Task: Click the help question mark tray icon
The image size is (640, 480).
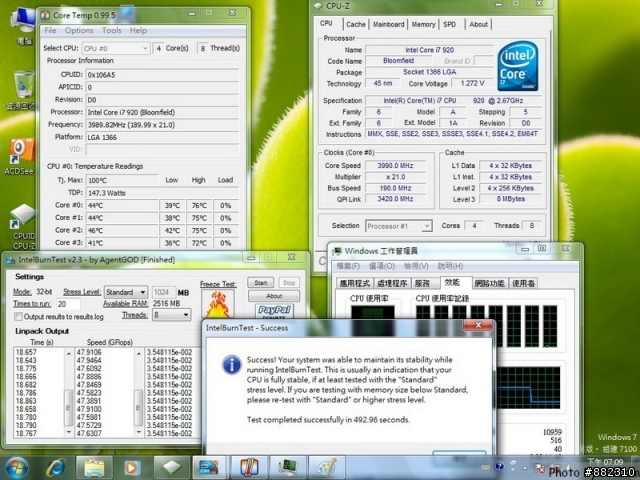Action: (x=499, y=467)
